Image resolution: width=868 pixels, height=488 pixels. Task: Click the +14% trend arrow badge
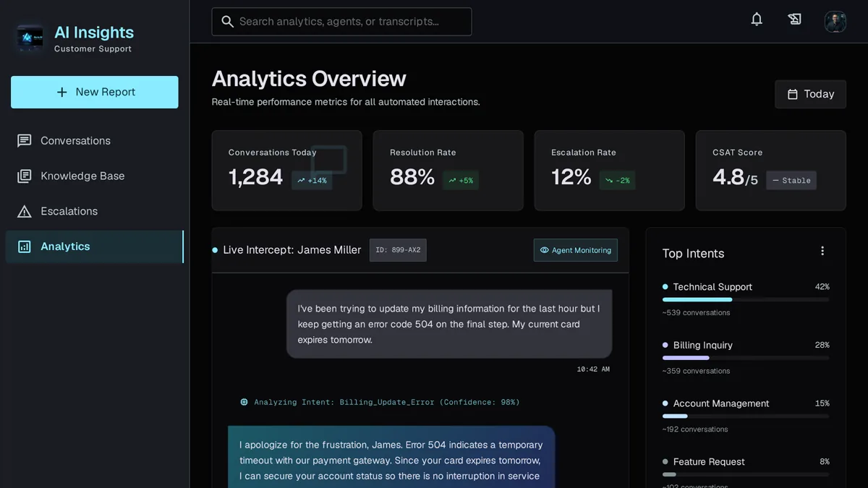[312, 181]
